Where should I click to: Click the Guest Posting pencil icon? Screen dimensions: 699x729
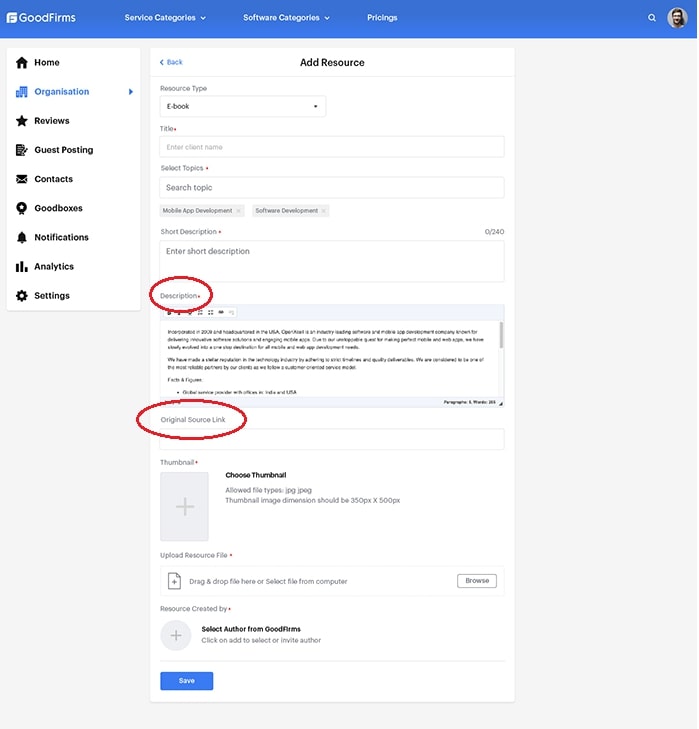(22, 150)
